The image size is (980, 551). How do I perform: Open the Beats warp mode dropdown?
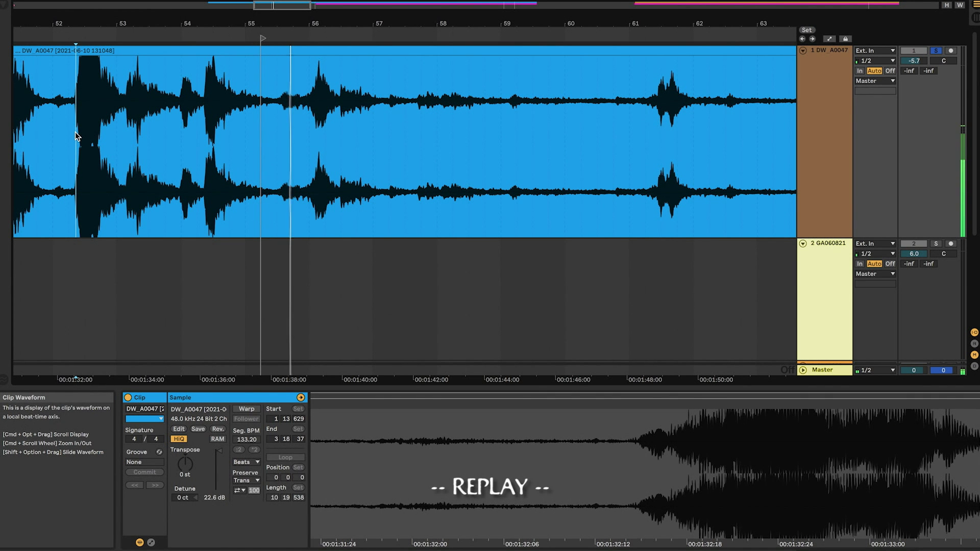pyautogui.click(x=247, y=462)
